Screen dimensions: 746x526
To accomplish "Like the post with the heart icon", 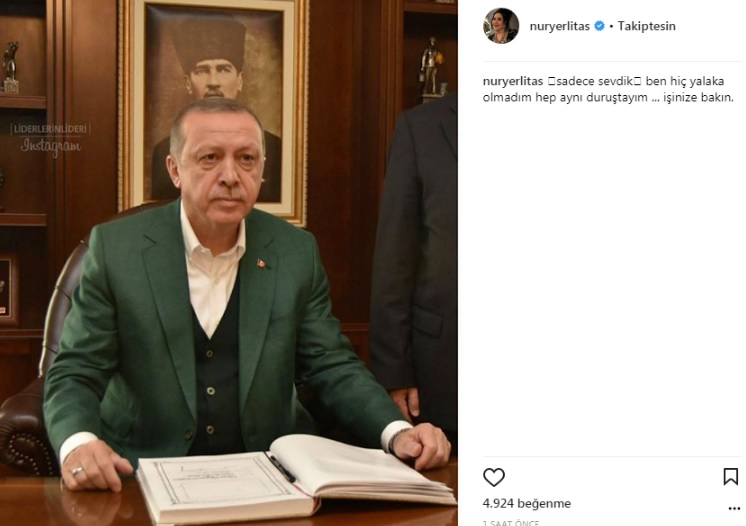I will point(493,477).
